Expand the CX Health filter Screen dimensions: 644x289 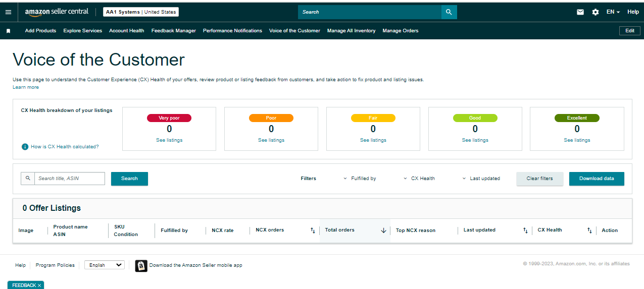[x=419, y=179]
